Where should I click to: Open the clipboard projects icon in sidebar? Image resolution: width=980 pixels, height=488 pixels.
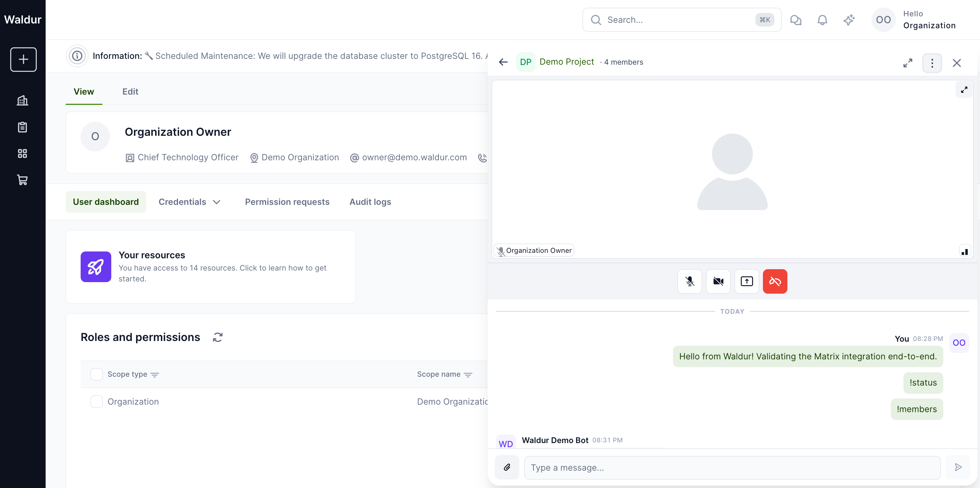[x=22, y=127]
